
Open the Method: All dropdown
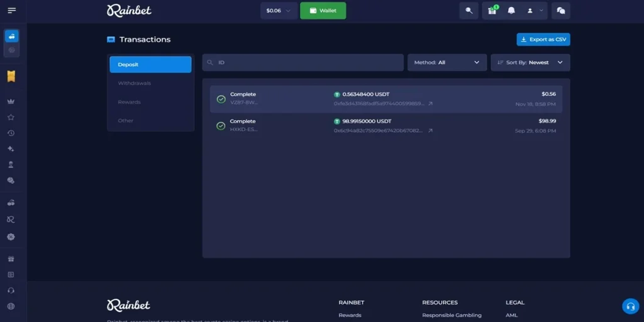(447, 62)
